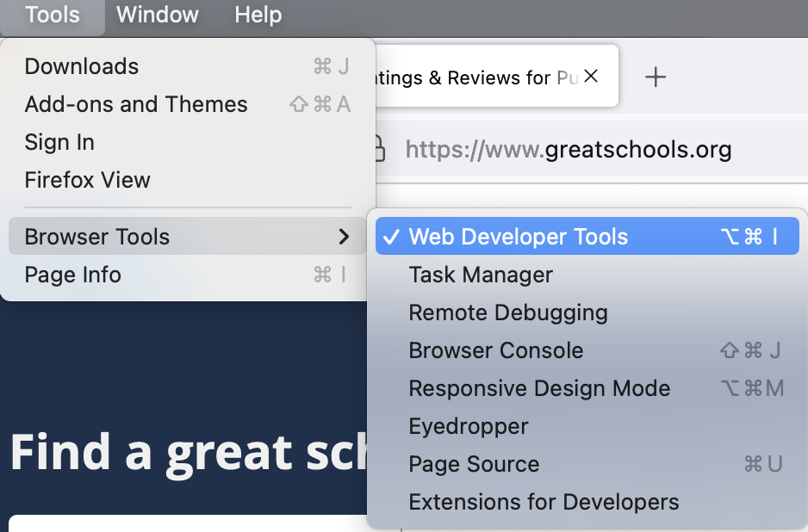
Task: Choose Downloads from the Tools menu
Action: point(188,66)
